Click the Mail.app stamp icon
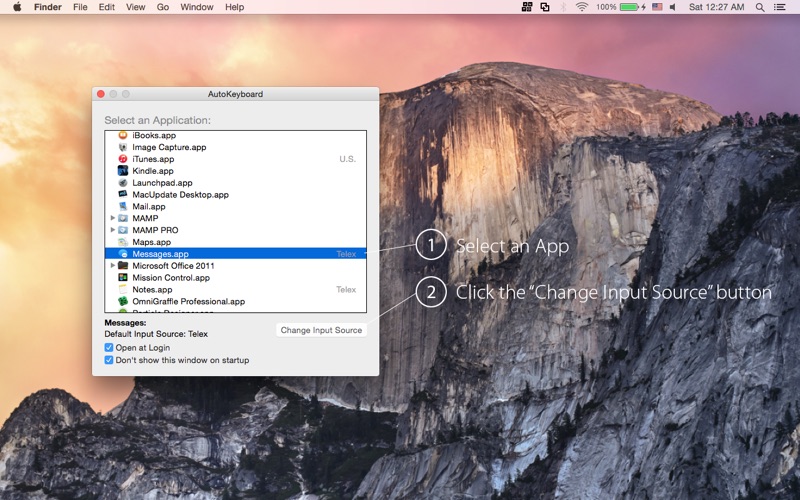800x500 pixels. coord(123,206)
